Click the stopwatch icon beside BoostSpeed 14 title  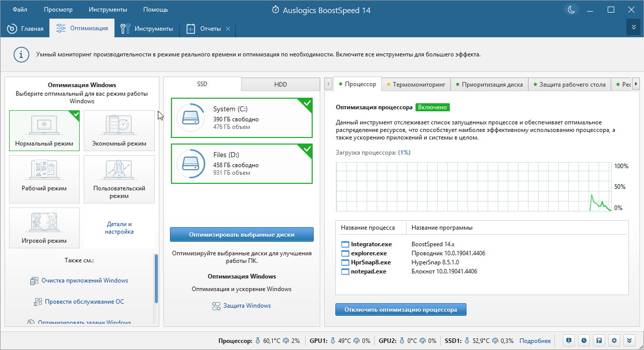coord(275,10)
